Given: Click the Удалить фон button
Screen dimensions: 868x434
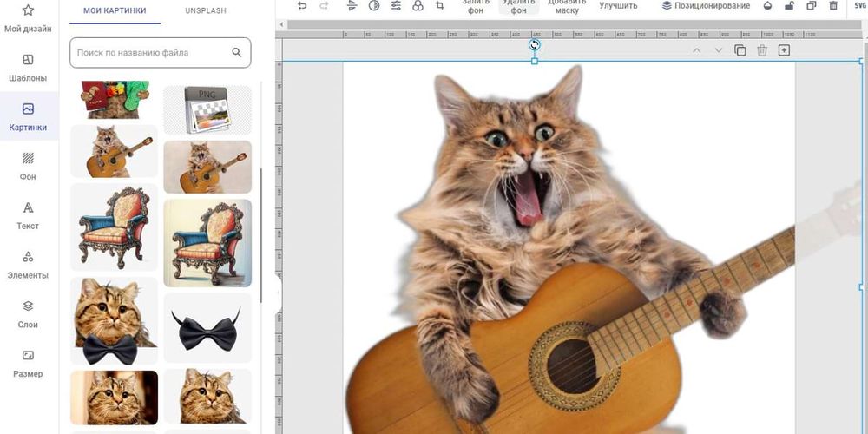Looking at the screenshot, I should point(518,7).
